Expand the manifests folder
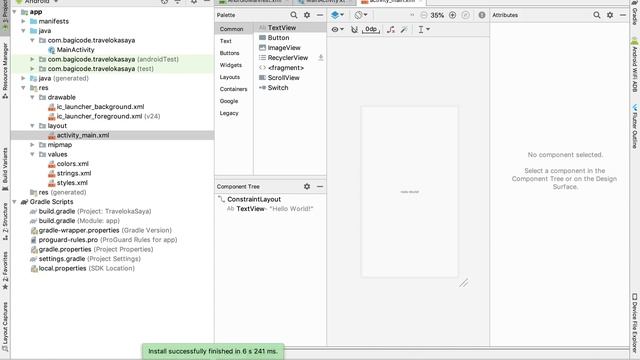The width and height of the screenshot is (640, 360). click(24, 21)
